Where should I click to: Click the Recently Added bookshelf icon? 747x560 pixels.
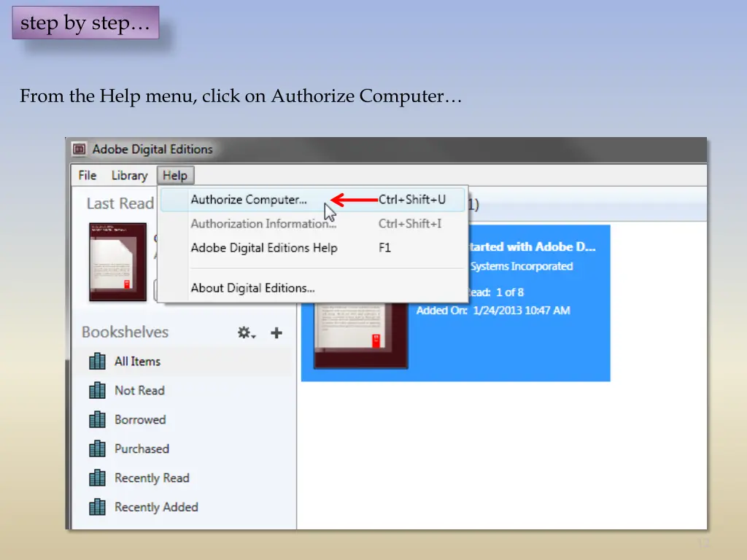tap(97, 507)
